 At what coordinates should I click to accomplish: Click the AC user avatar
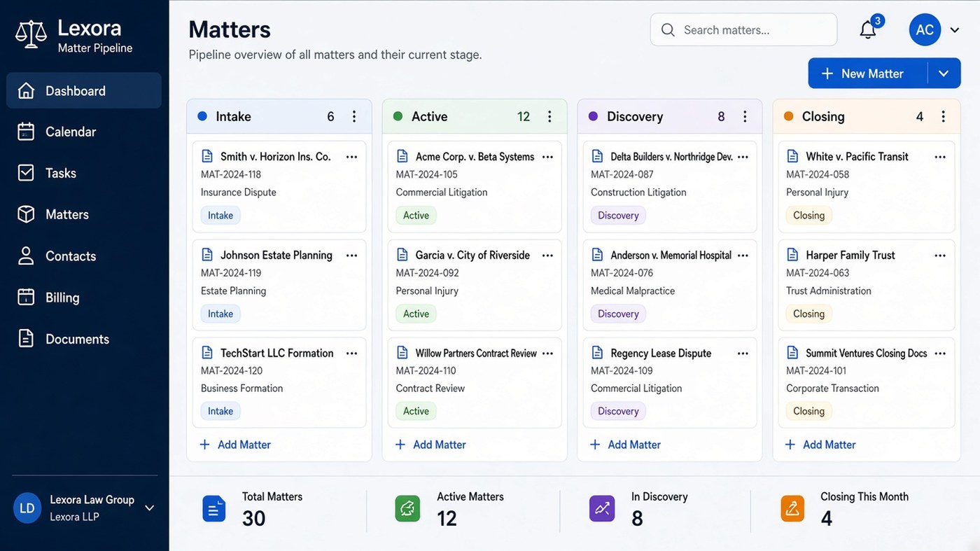click(x=925, y=30)
